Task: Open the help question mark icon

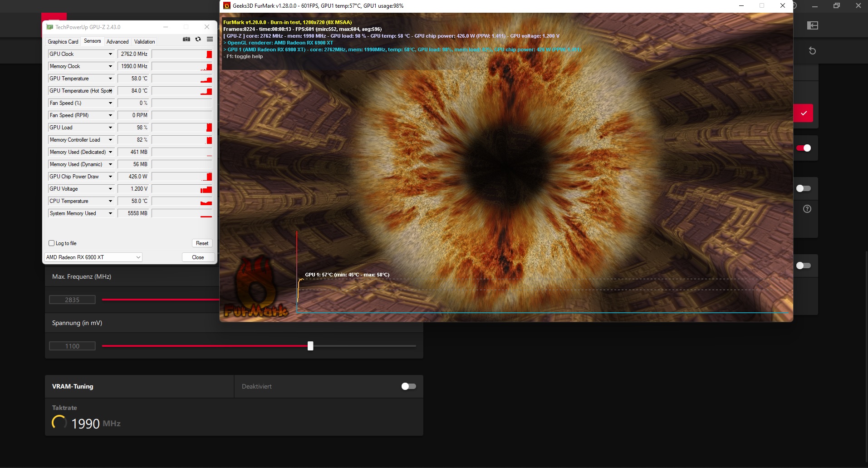Action: click(x=807, y=209)
